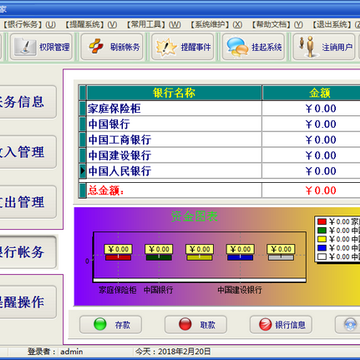Click the 银行名称 column header

(174, 93)
